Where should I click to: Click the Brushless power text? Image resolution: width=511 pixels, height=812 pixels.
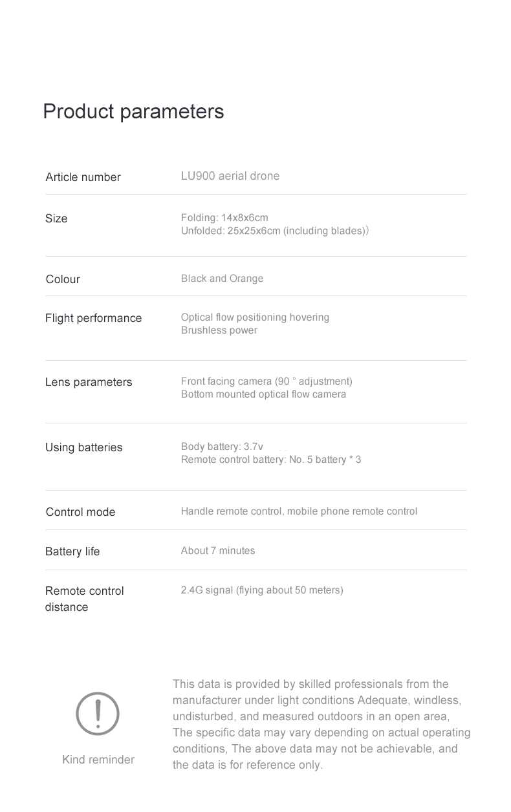pos(219,330)
